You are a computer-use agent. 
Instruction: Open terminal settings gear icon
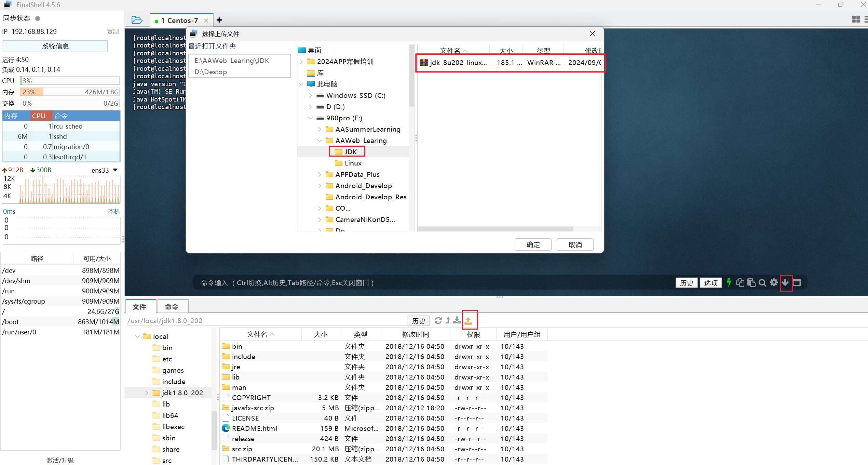pyautogui.click(x=774, y=283)
